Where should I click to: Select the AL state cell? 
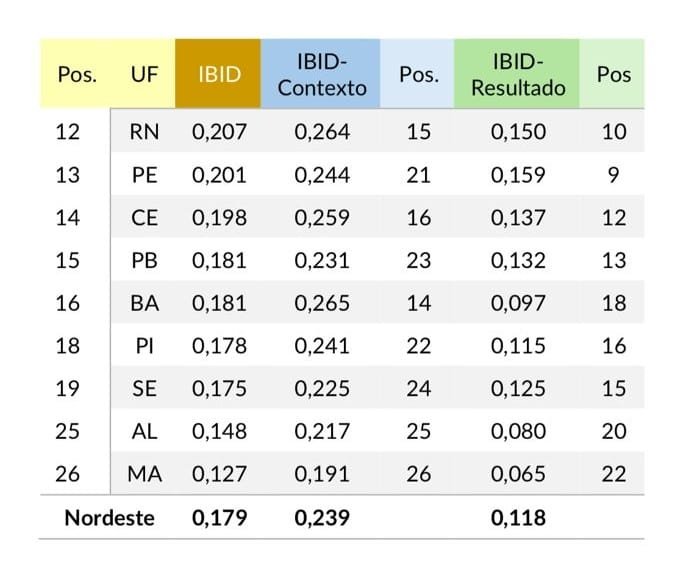click(x=144, y=432)
